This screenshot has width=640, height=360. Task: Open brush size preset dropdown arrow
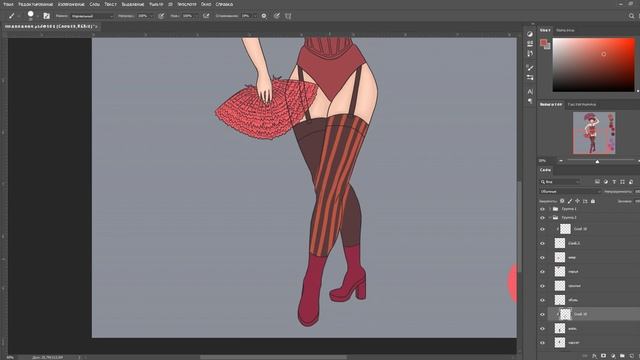pyautogui.click(x=38, y=16)
